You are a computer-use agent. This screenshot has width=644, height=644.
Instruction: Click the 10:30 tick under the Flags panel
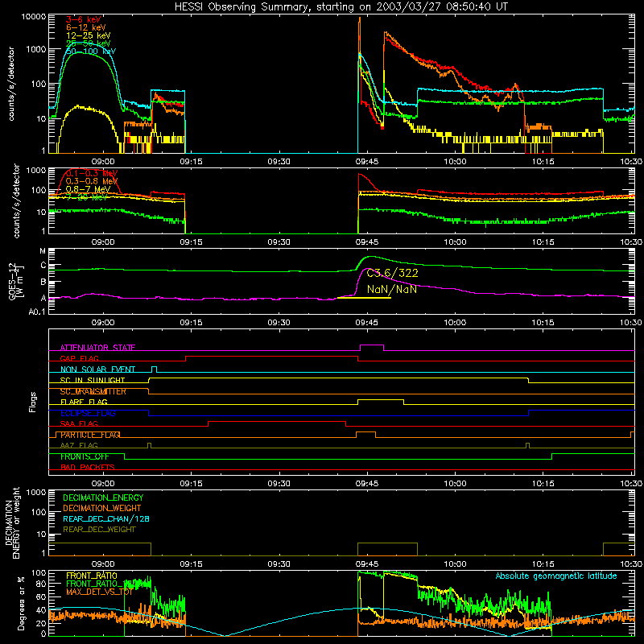[x=630, y=484]
